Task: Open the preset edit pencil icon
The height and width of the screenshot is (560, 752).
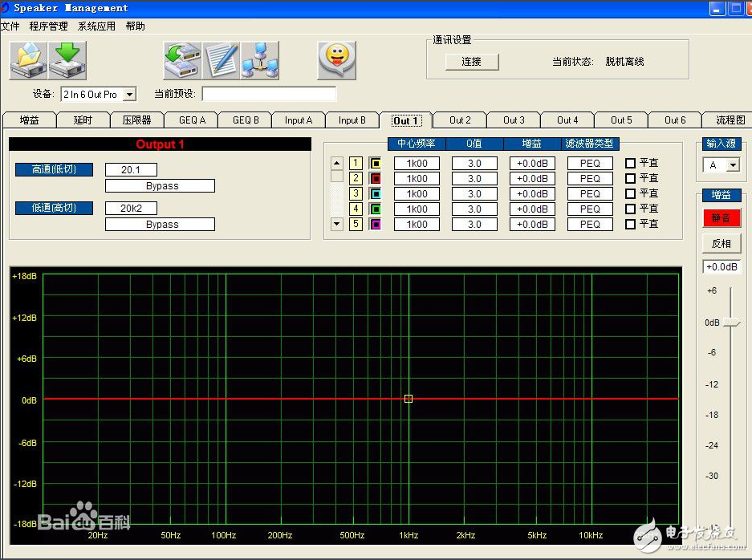Action: coord(222,60)
